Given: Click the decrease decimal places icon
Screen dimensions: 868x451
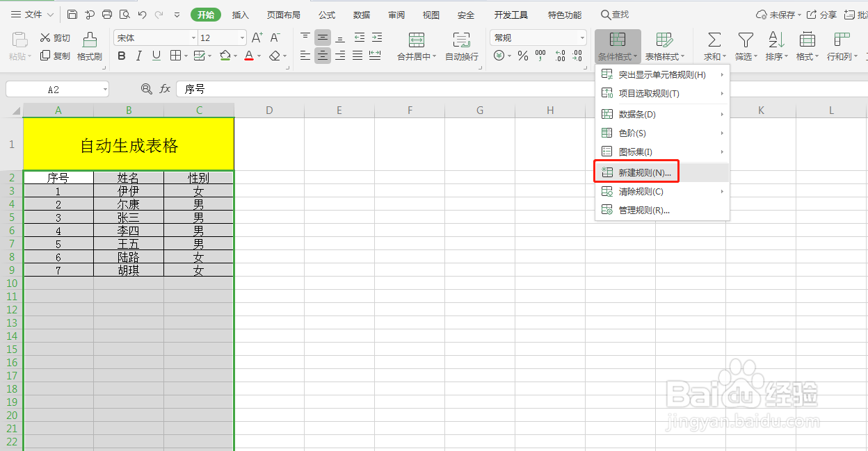Looking at the screenshot, I should coord(577,56).
